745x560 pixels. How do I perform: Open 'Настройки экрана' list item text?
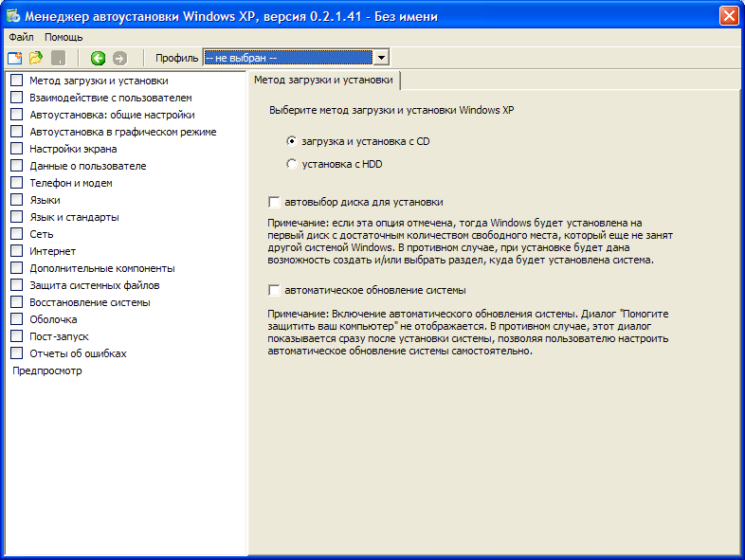pyautogui.click(x=73, y=149)
